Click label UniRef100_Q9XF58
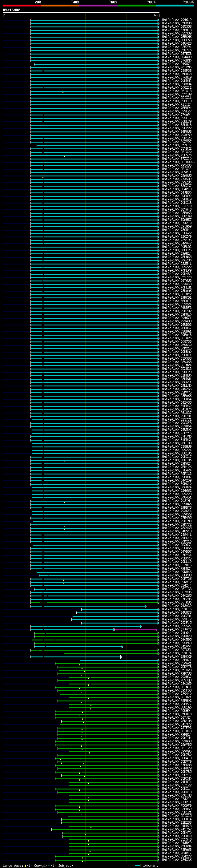 pos(176,690)
